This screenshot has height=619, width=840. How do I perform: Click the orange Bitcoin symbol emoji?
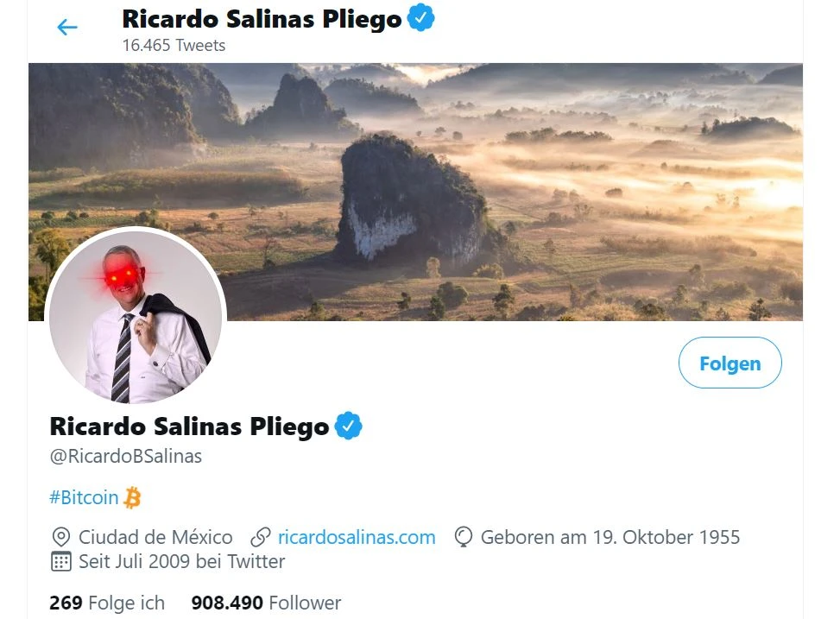132,497
